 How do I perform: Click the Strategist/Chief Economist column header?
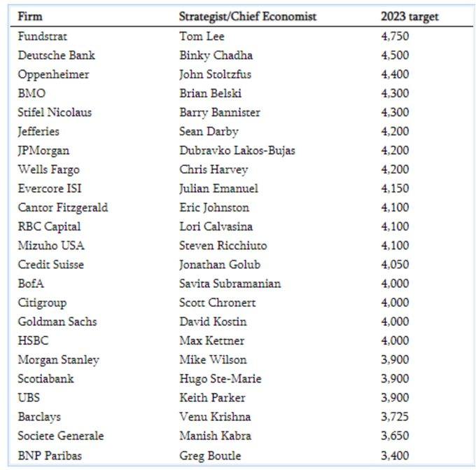click(x=247, y=16)
